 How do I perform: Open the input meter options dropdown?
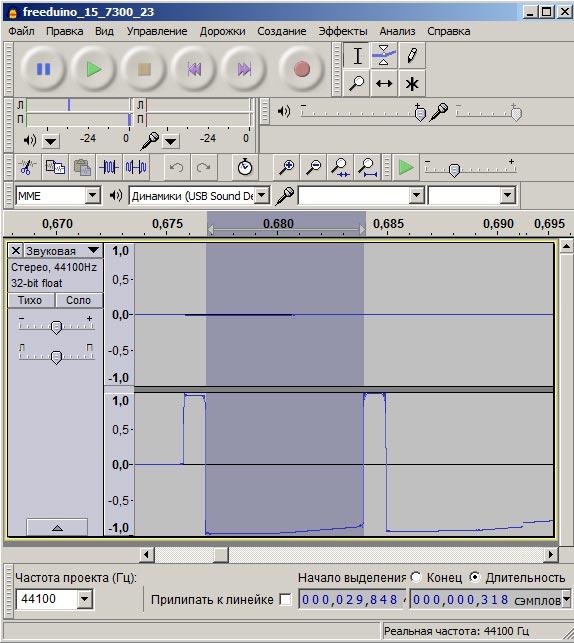click(x=171, y=141)
